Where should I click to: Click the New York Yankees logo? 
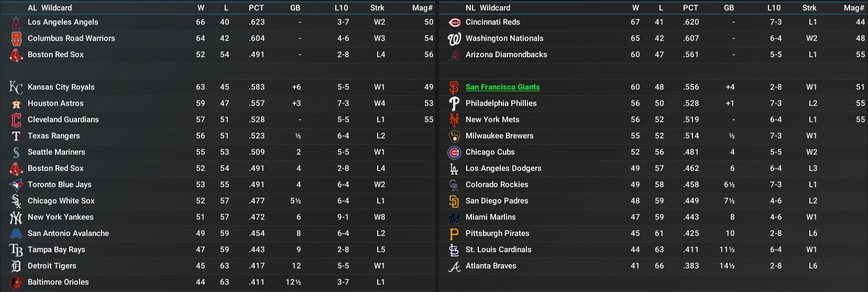[x=16, y=217]
